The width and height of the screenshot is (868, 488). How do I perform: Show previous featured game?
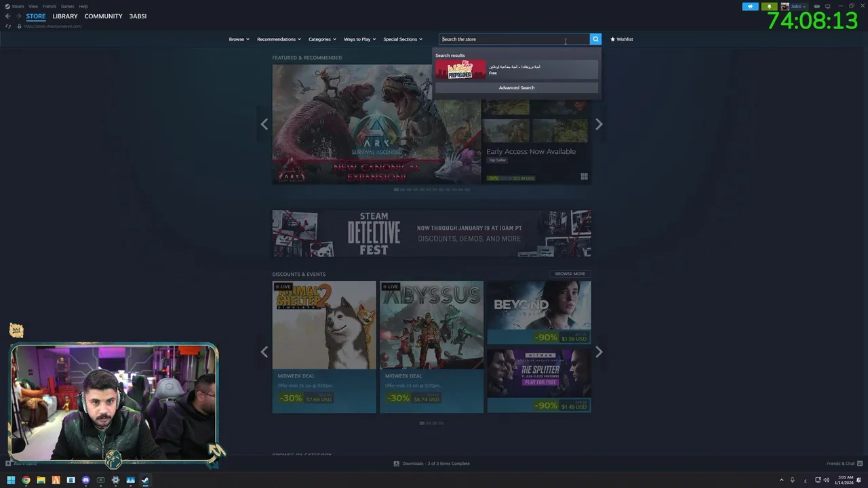click(x=264, y=124)
